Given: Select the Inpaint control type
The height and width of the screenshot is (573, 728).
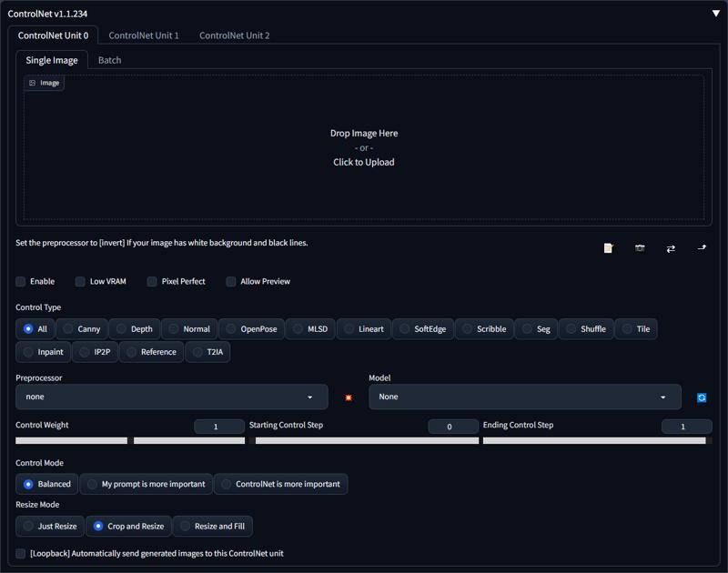Looking at the screenshot, I should (43, 352).
